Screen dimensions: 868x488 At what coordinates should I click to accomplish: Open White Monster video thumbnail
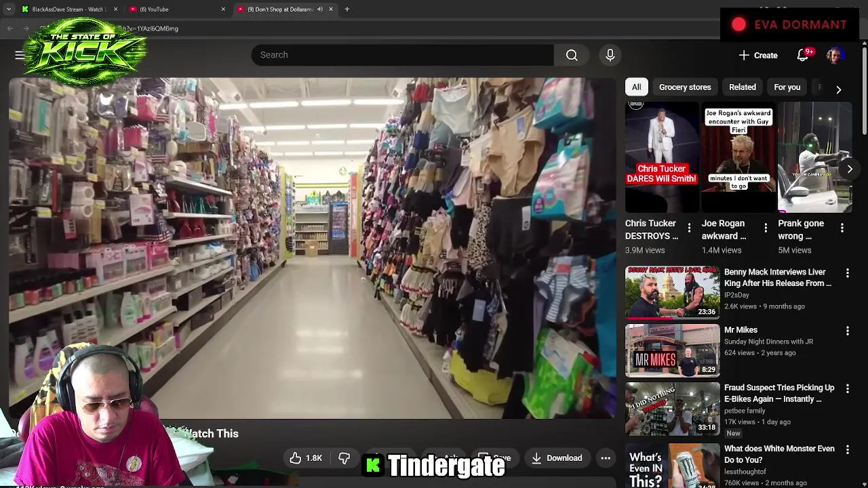pyautogui.click(x=672, y=466)
